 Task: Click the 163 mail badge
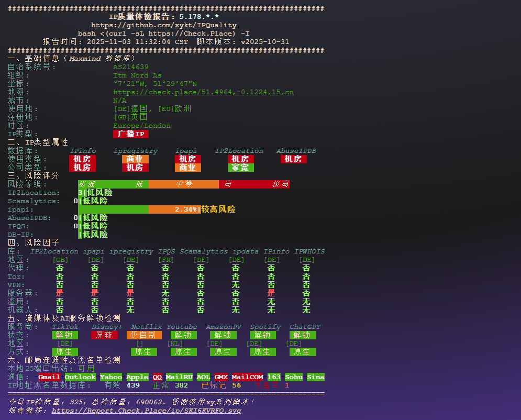pos(274,377)
